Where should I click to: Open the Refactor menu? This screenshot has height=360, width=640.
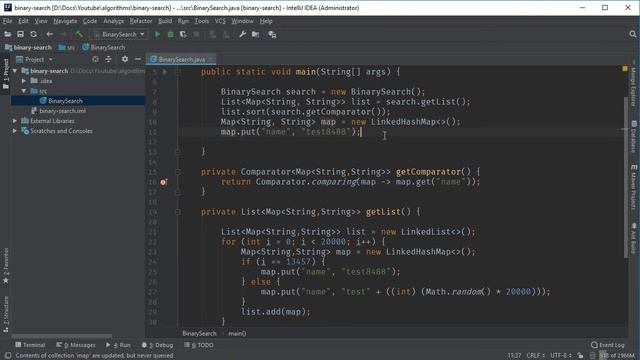pos(141,21)
